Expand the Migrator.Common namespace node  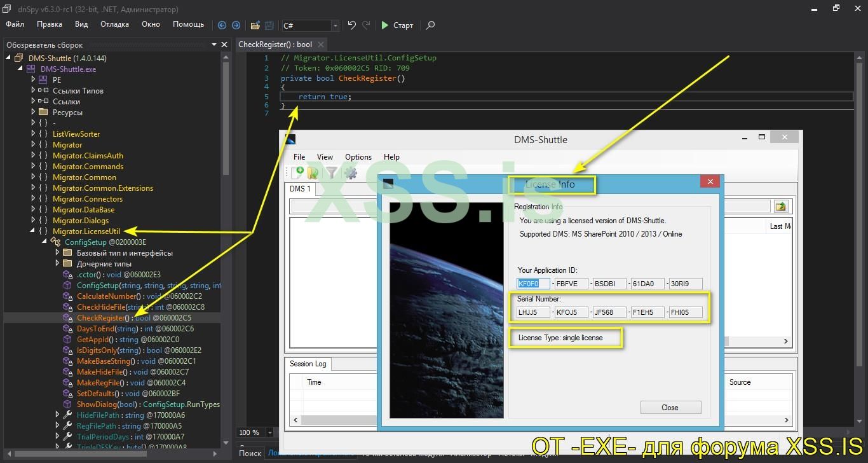tap(33, 177)
